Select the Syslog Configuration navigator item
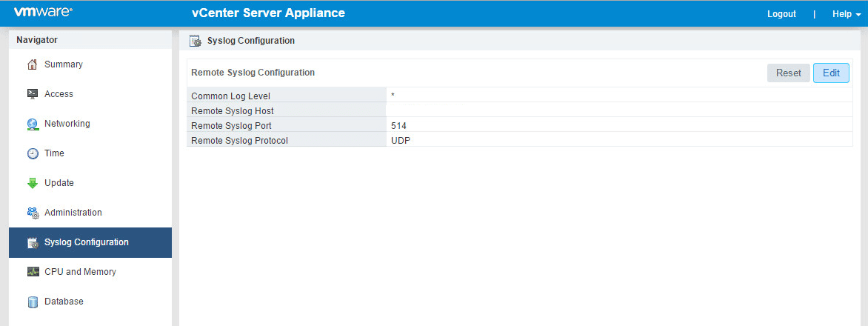868x326 pixels. [x=87, y=242]
